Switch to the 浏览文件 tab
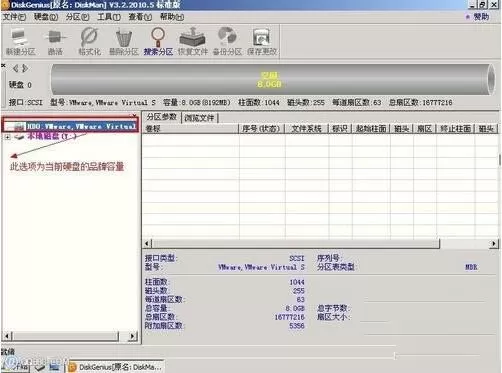 pyautogui.click(x=199, y=118)
